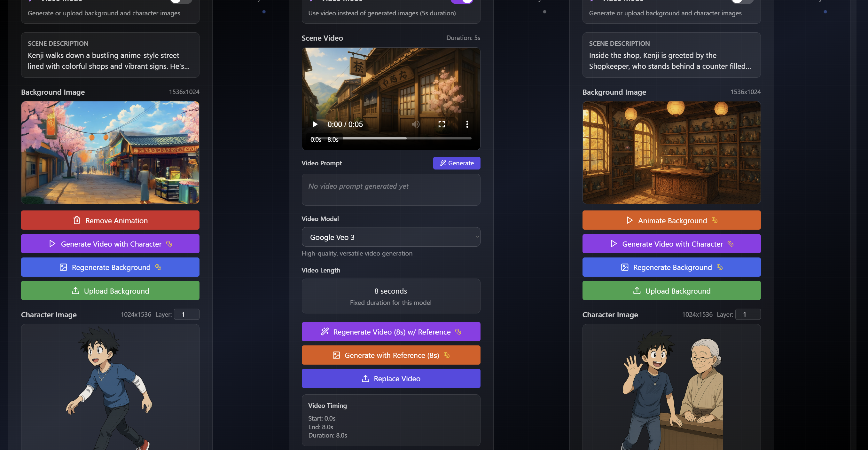The image size is (868, 450).
Task: Disable Video Mode in the middle scene card
Action: click(x=462, y=1)
